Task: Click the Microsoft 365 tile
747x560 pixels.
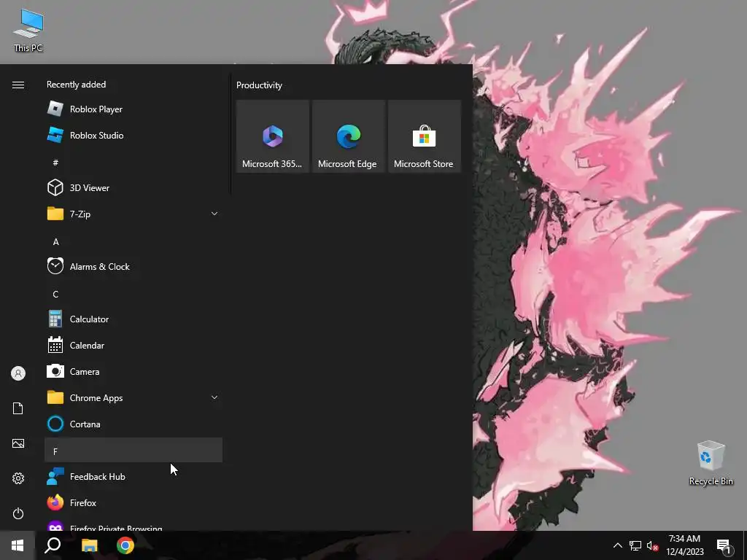Action: point(273,136)
